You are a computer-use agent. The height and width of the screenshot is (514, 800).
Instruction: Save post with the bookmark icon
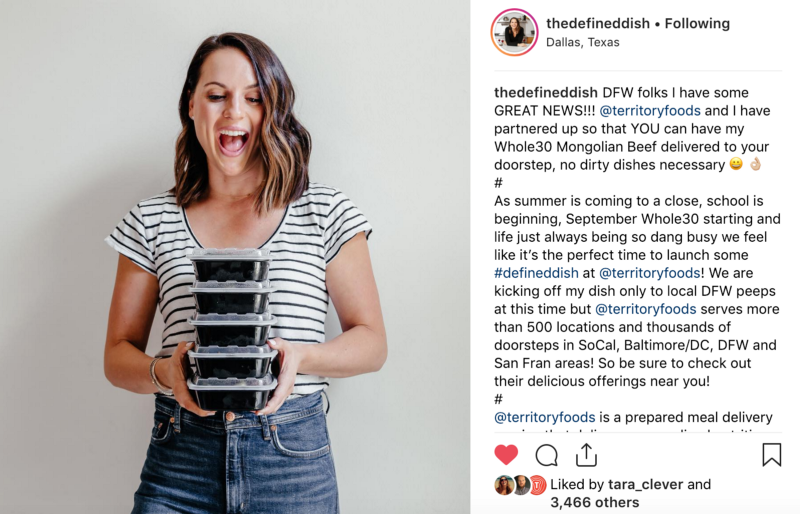click(x=771, y=454)
